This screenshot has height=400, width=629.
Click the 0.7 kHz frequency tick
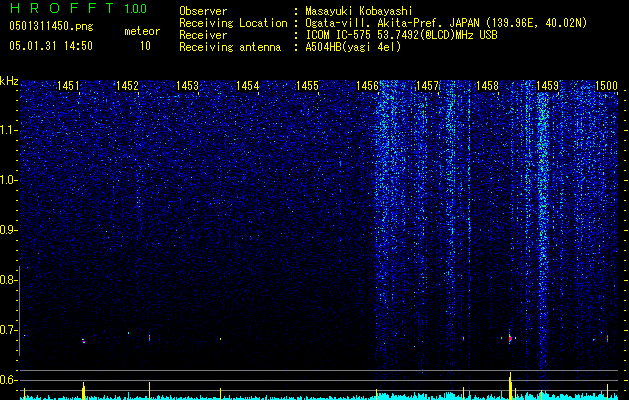pos(9,330)
